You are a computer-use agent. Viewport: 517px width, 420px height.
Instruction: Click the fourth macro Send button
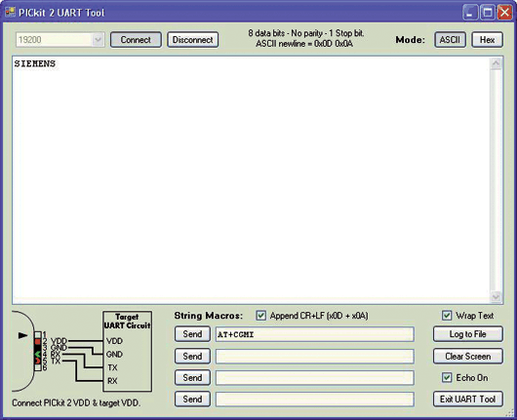[x=192, y=399]
